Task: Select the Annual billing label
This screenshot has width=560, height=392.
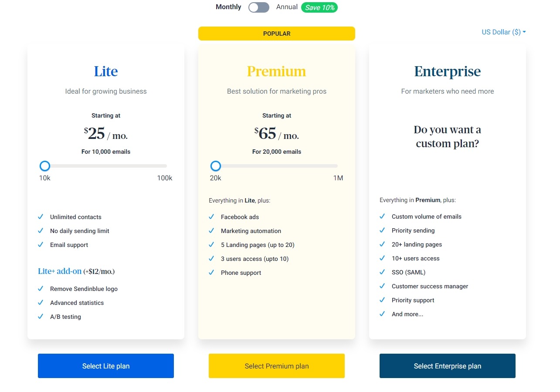Action: coord(287,7)
